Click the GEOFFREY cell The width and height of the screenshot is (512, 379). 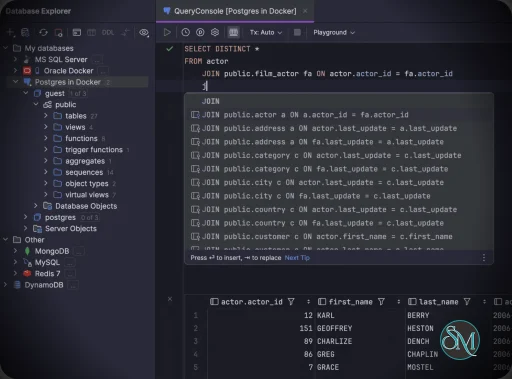coord(335,328)
